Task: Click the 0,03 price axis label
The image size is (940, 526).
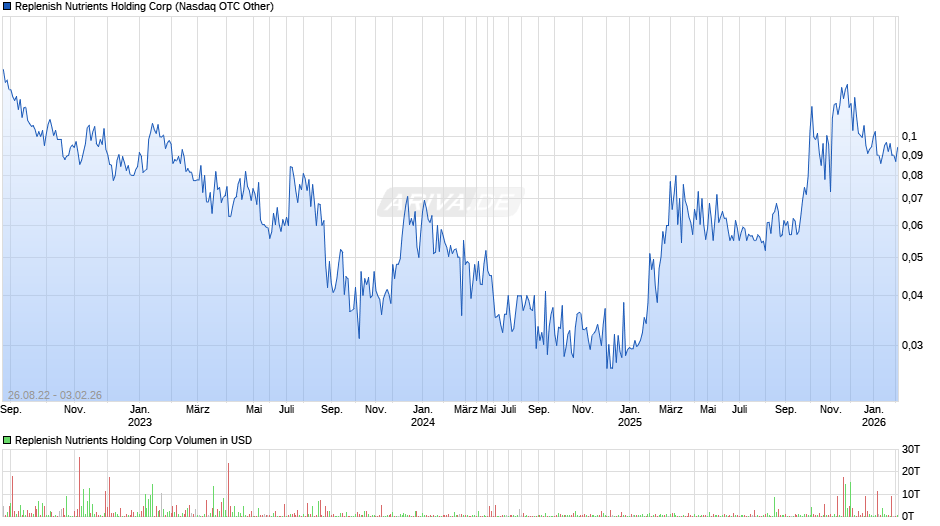Action: [x=912, y=345]
